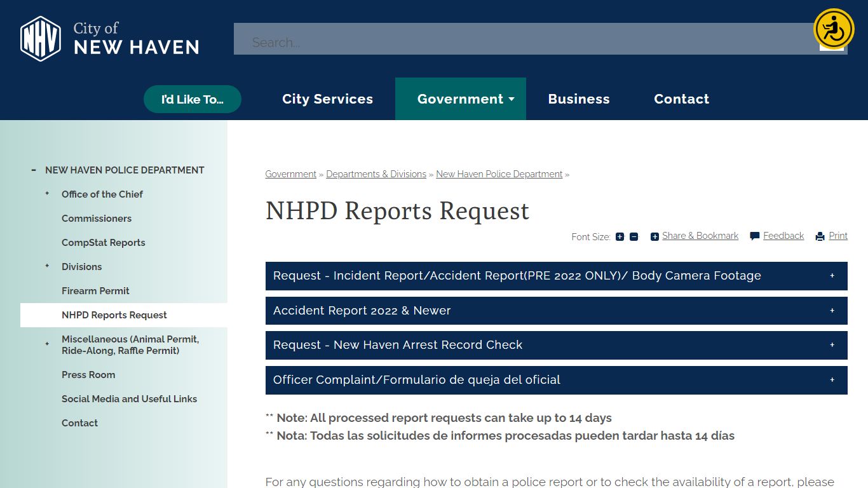The width and height of the screenshot is (868, 488).
Task: Open Commissioners in sidebar
Action: point(97,219)
